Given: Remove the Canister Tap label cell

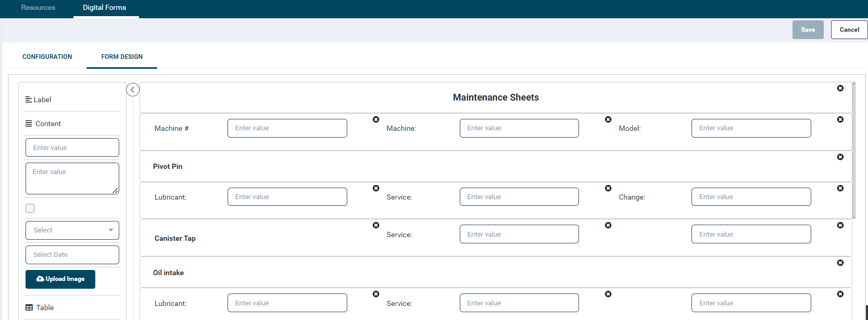Looking at the screenshot, I should (x=376, y=226).
